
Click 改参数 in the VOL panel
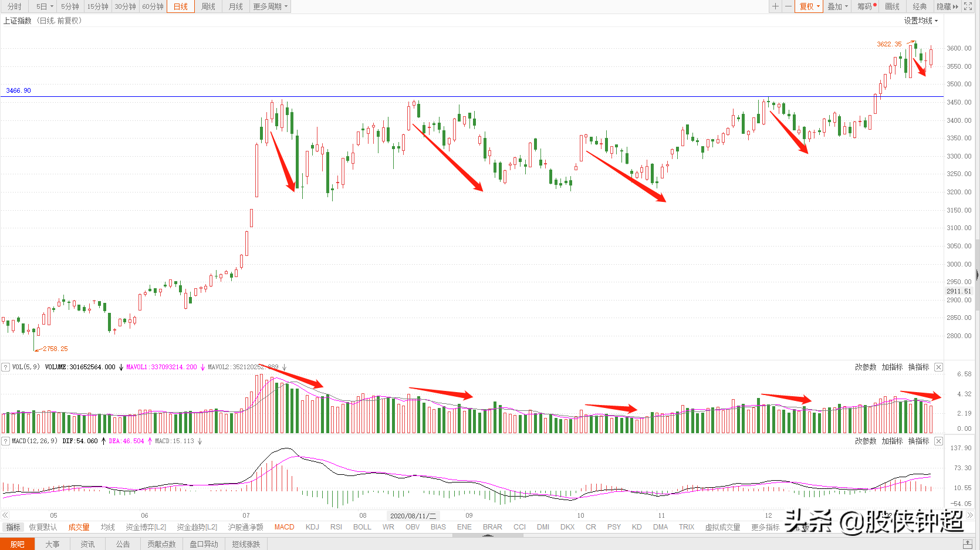(x=866, y=367)
